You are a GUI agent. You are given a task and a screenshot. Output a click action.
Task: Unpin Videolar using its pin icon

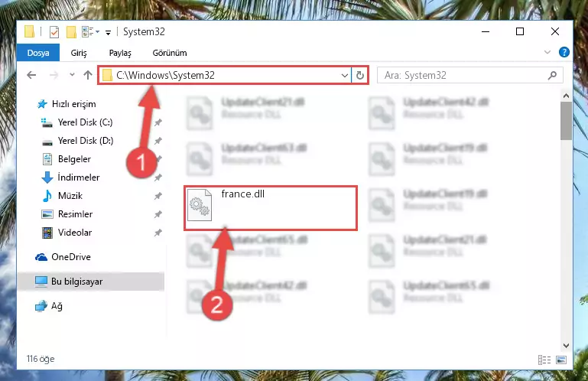click(158, 233)
